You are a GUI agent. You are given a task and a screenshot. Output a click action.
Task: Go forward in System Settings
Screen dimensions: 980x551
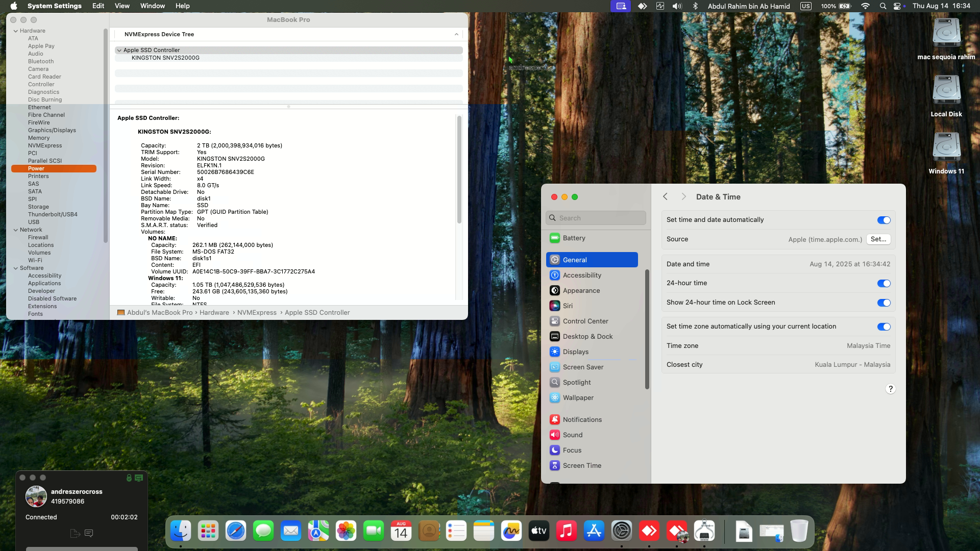[x=683, y=197]
